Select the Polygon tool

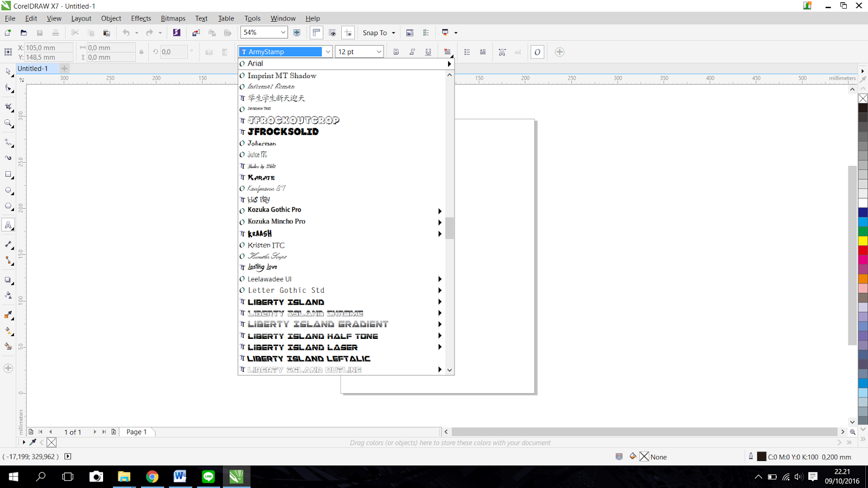(x=8, y=207)
